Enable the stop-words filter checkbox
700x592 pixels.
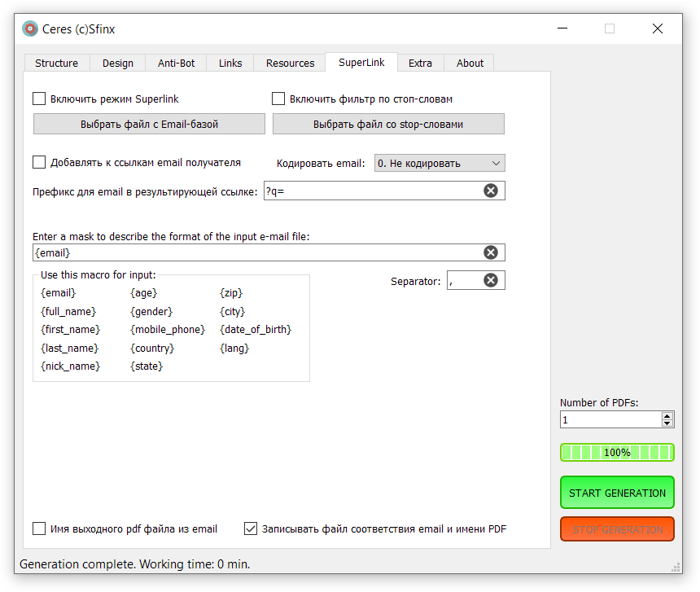278,99
